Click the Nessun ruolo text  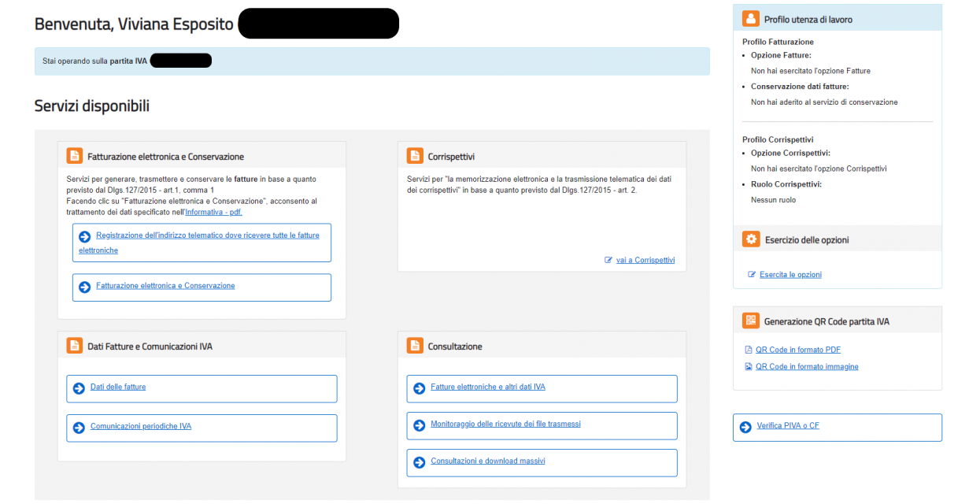773,200
